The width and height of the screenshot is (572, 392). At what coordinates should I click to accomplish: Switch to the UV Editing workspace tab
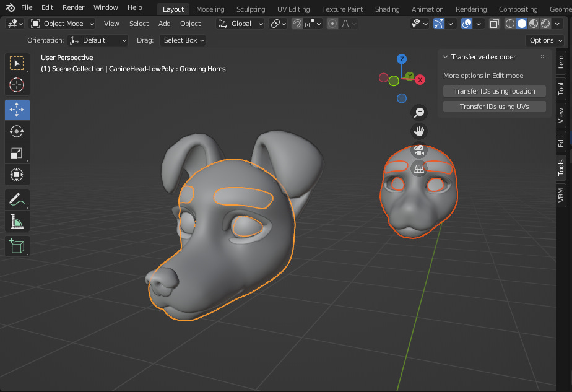(293, 9)
